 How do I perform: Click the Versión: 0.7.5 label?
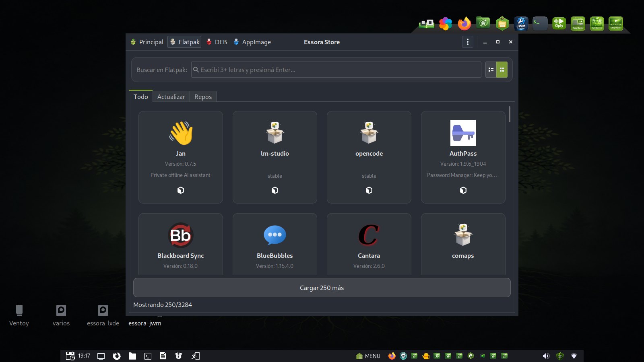pyautogui.click(x=181, y=164)
